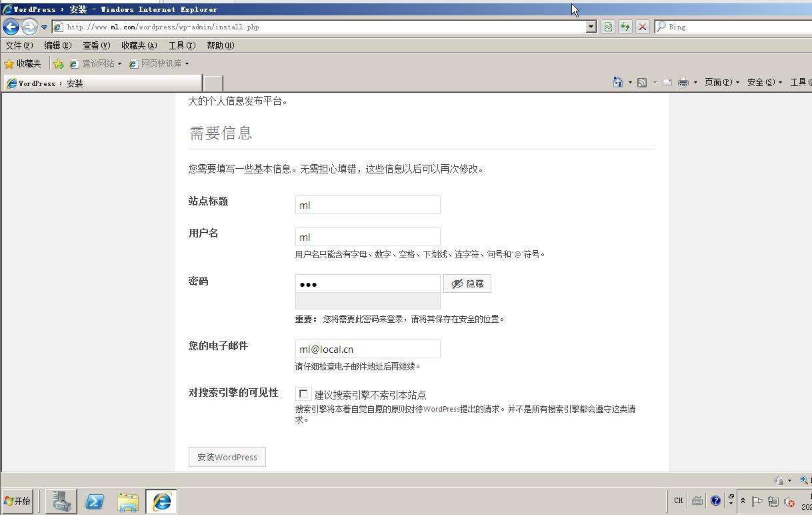Expand the Home button dropdown arrow

630,82
